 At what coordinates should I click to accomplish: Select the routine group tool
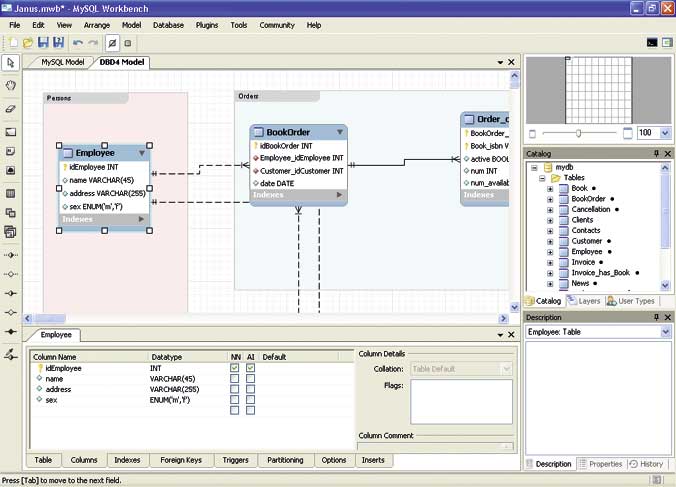tap(10, 232)
